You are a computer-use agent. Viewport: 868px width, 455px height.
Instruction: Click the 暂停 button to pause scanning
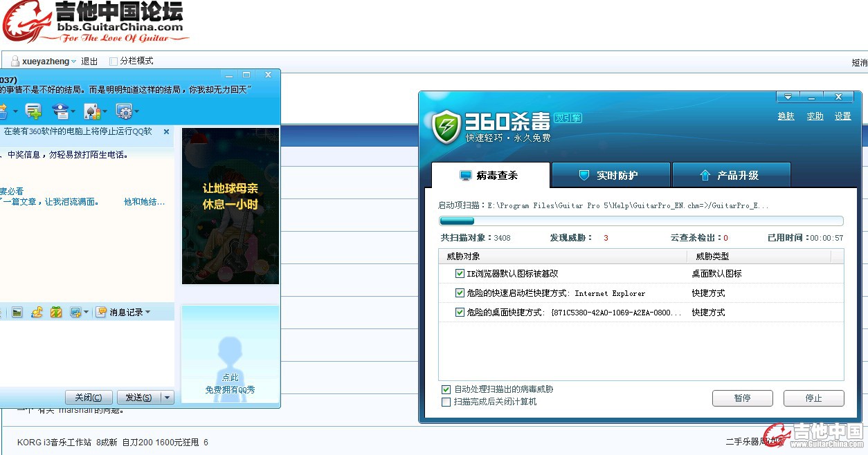[x=742, y=398]
